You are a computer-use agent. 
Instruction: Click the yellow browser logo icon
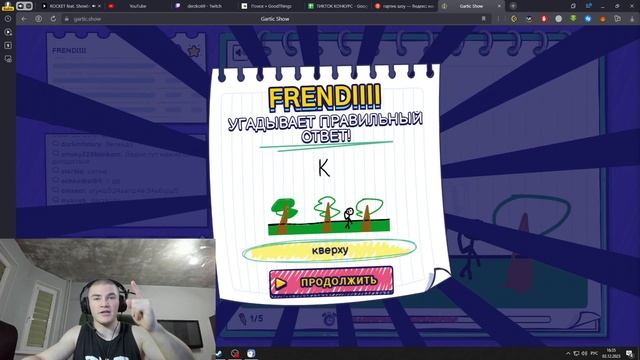[x=7, y=6]
